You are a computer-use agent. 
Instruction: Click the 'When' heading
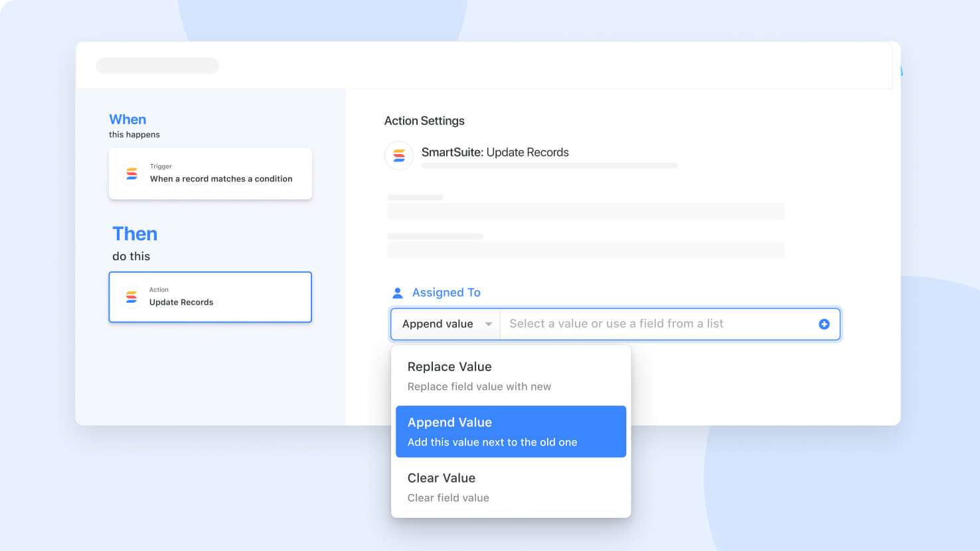(x=127, y=119)
